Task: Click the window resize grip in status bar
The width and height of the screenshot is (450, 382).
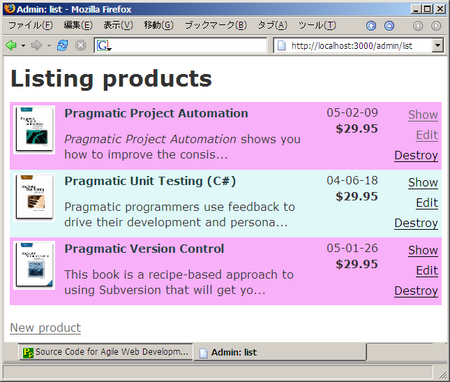Action: pyautogui.click(x=443, y=375)
